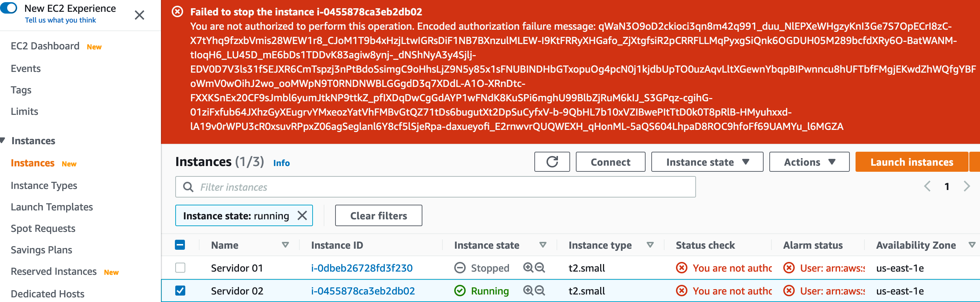Click alarm status error icon for Servidor 01

pos(789,268)
